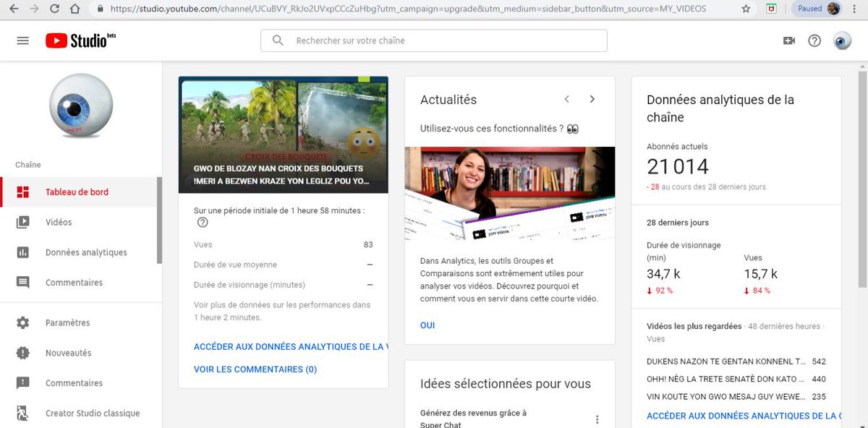The image size is (868, 428).
Task: Click the Vidéos play icon in the sidebar
Action: (23, 223)
